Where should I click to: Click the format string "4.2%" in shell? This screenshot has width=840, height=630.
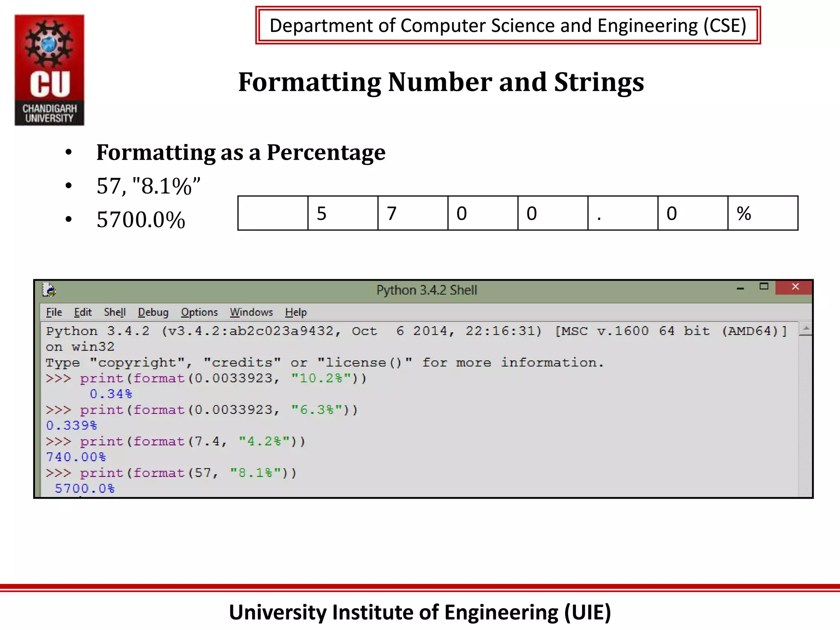tap(264, 441)
